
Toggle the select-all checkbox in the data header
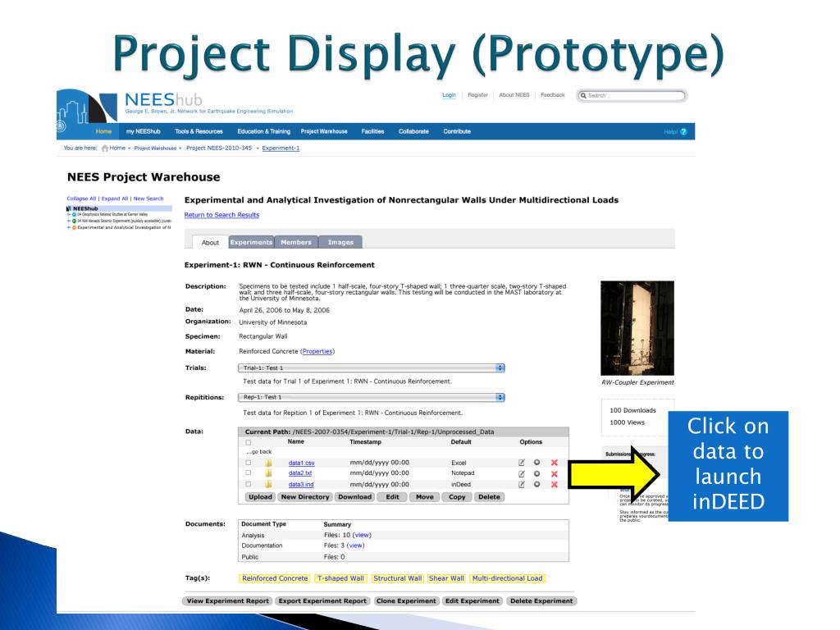(248, 442)
